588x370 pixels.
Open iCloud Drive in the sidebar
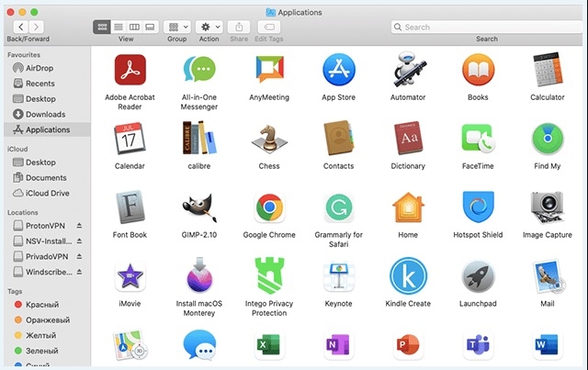[x=47, y=193]
